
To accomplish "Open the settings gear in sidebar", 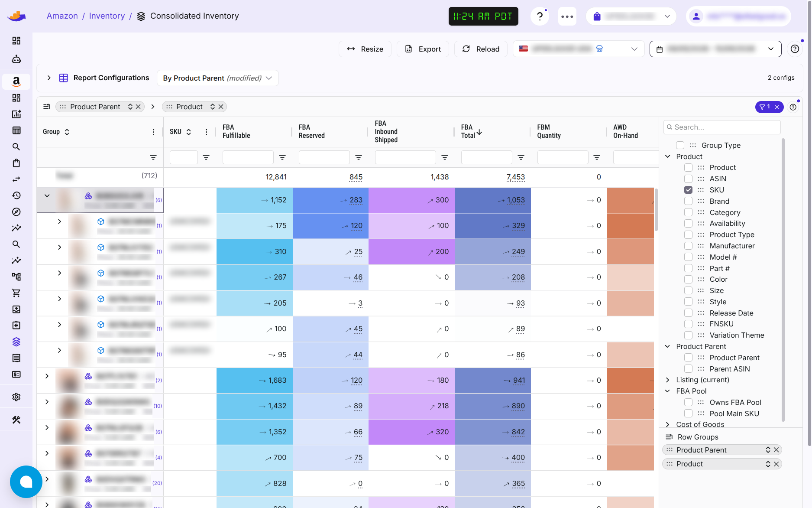I will pos(16,397).
